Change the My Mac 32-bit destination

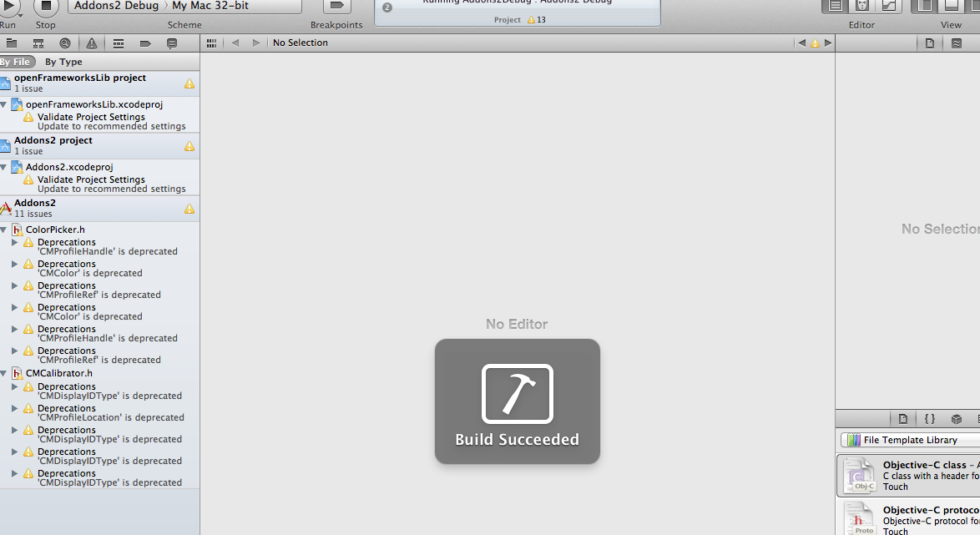click(210, 6)
